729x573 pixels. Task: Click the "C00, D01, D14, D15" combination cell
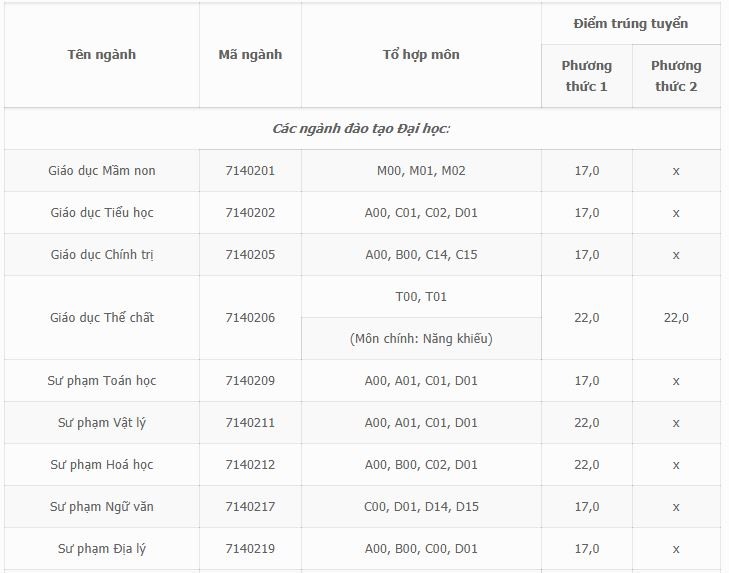pos(421,507)
